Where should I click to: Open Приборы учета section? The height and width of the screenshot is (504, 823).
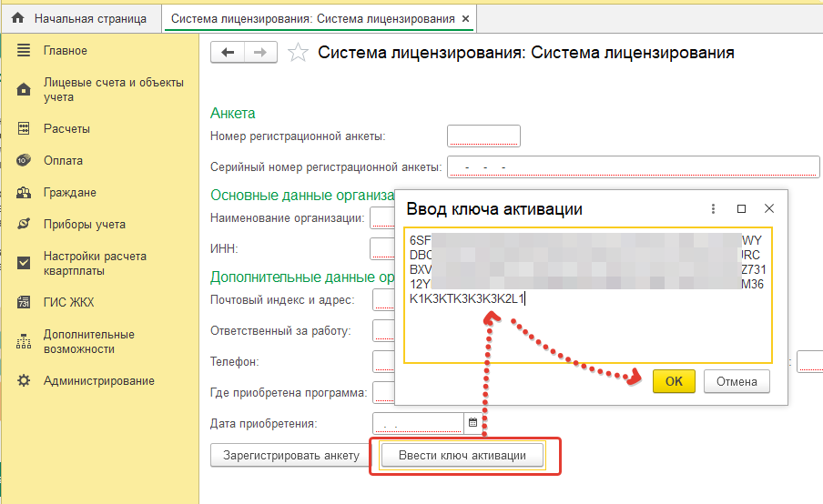pyautogui.click(x=84, y=225)
